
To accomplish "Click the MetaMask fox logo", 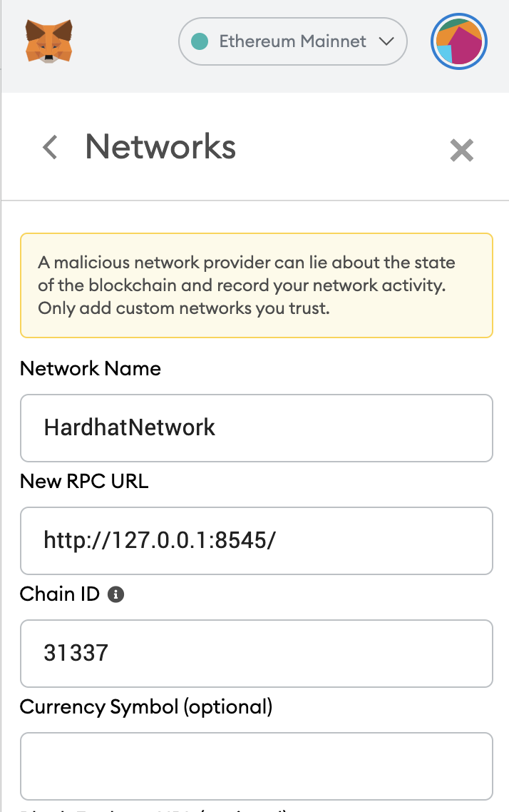I will point(48,41).
